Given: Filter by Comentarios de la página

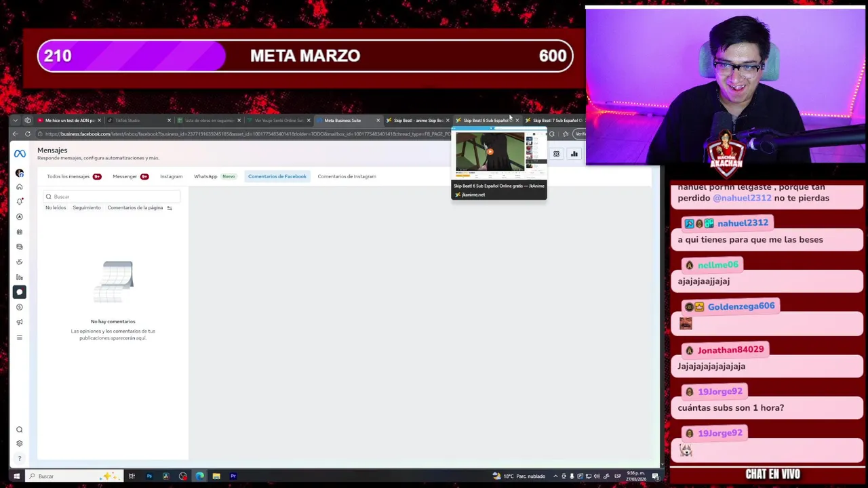Looking at the screenshot, I should 135,207.
